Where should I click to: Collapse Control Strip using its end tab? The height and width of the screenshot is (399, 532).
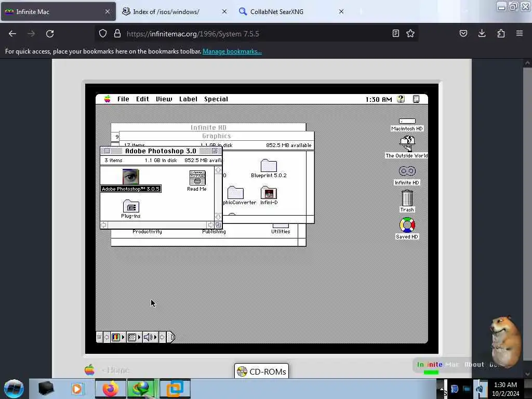[x=171, y=337]
